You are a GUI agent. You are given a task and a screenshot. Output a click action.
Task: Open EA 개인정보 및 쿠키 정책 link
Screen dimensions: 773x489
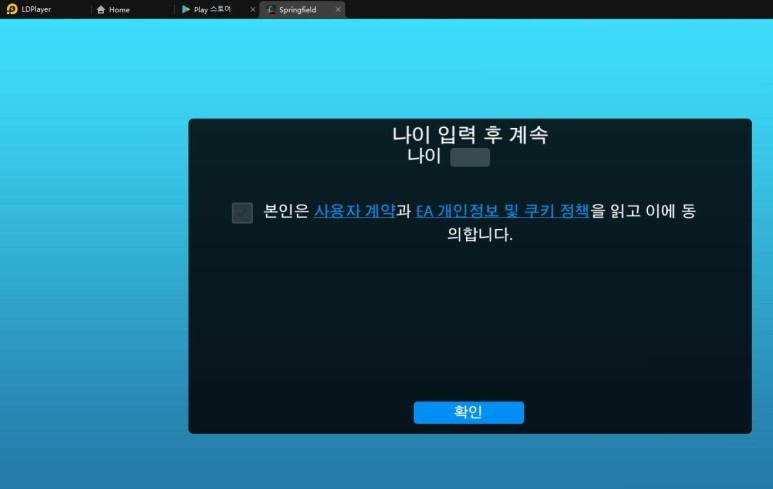(x=502, y=211)
